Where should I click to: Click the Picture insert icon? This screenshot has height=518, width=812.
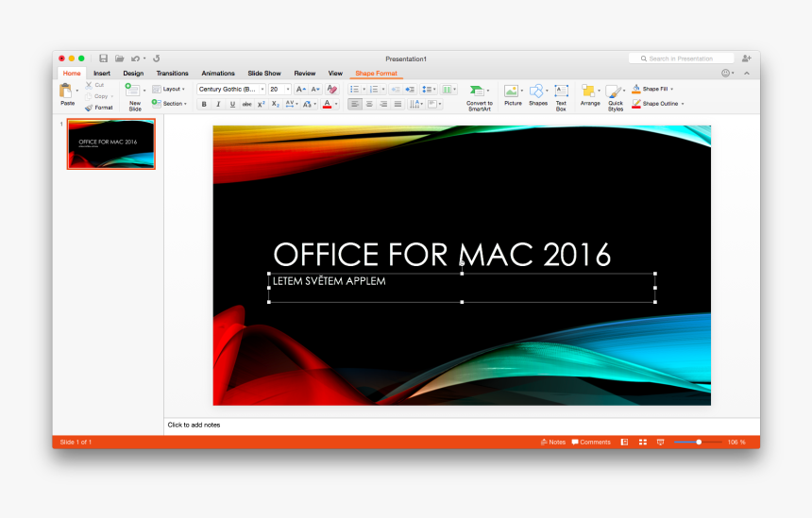click(511, 92)
